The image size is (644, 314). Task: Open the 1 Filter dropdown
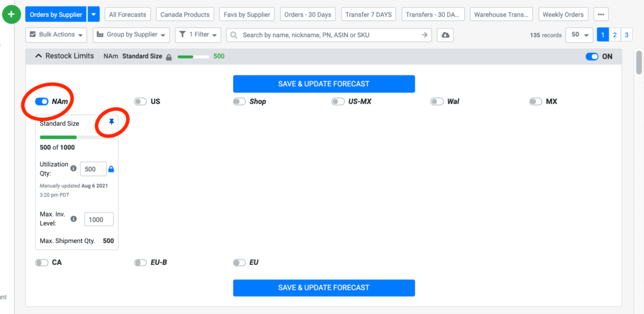coord(198,35)
